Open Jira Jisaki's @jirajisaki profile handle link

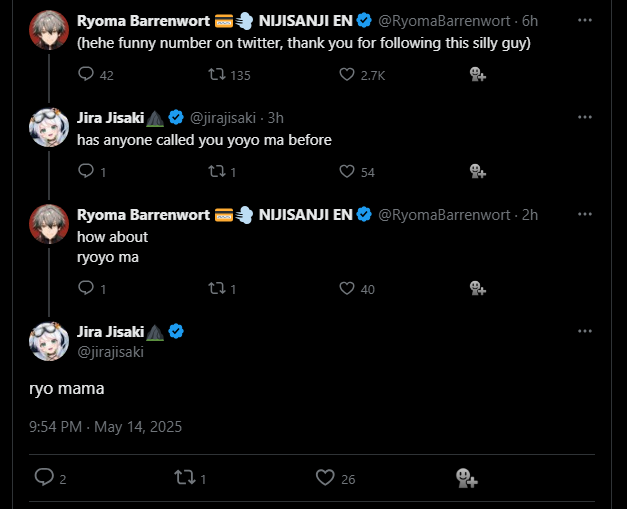click(113, 351)
